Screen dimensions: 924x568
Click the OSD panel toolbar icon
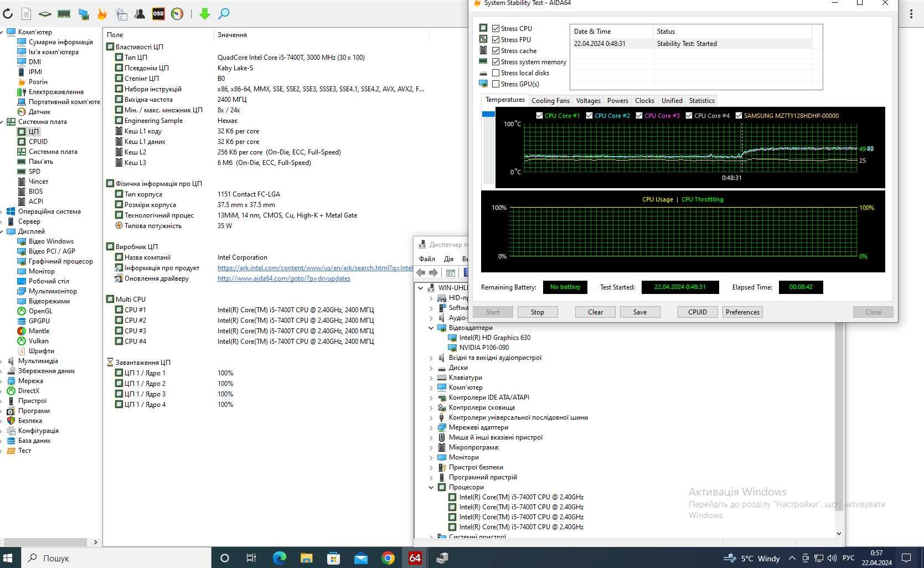pyautogui.click(x=158, y=14)
